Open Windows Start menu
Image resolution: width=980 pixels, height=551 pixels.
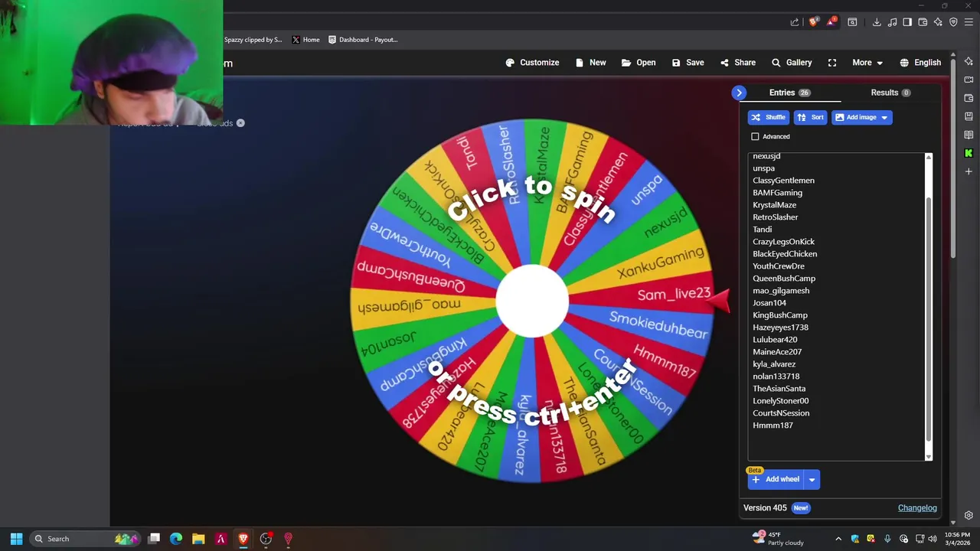(16, 539)
